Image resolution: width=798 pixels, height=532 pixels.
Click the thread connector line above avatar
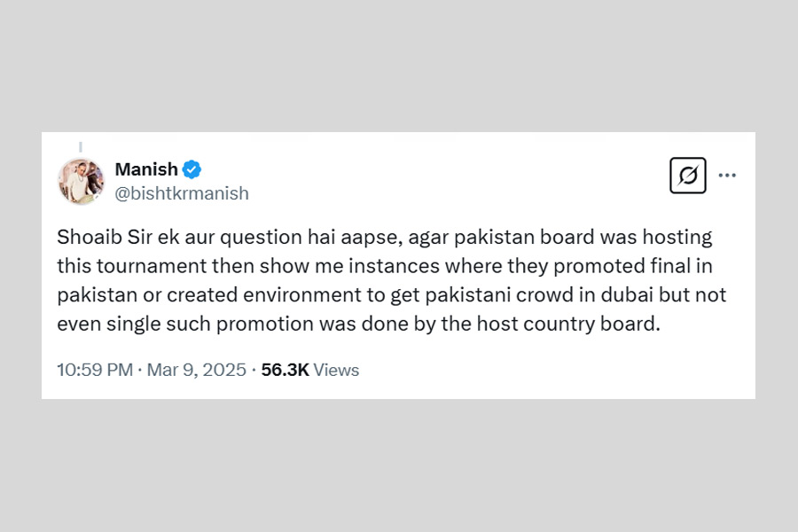[x=81, y=146]
